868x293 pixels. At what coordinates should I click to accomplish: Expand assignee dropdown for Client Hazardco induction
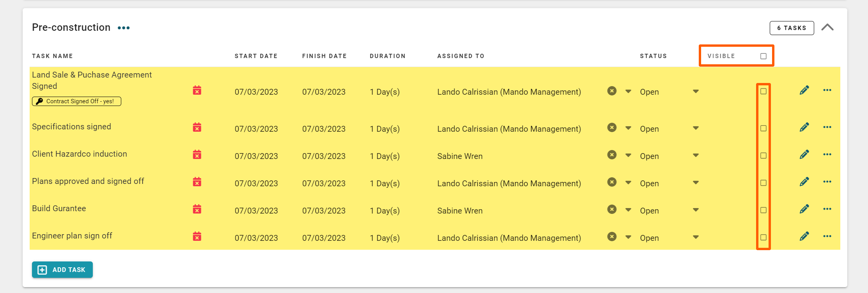(628, 155)
